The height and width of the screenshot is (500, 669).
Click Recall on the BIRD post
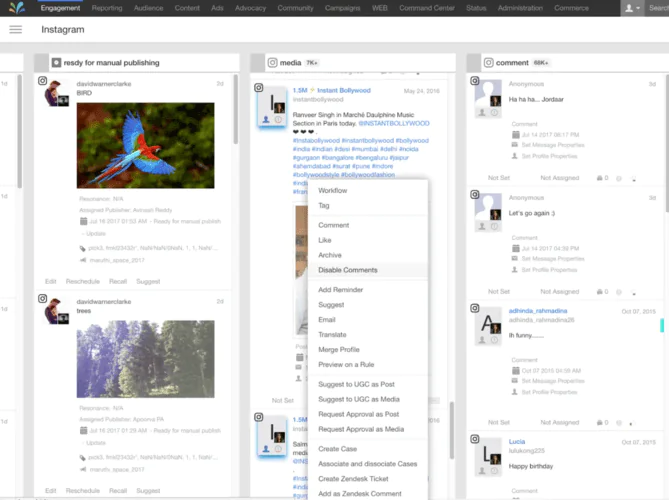pos(118,281)
